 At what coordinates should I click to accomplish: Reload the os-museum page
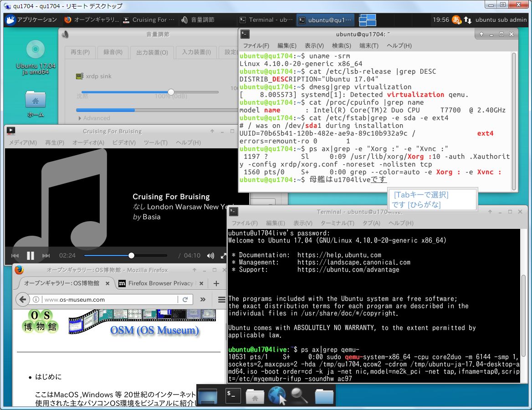click(185, 299)
